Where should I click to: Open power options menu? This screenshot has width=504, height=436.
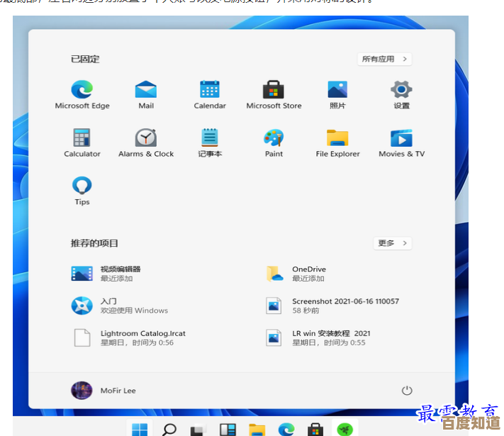[x=406, y=391]
